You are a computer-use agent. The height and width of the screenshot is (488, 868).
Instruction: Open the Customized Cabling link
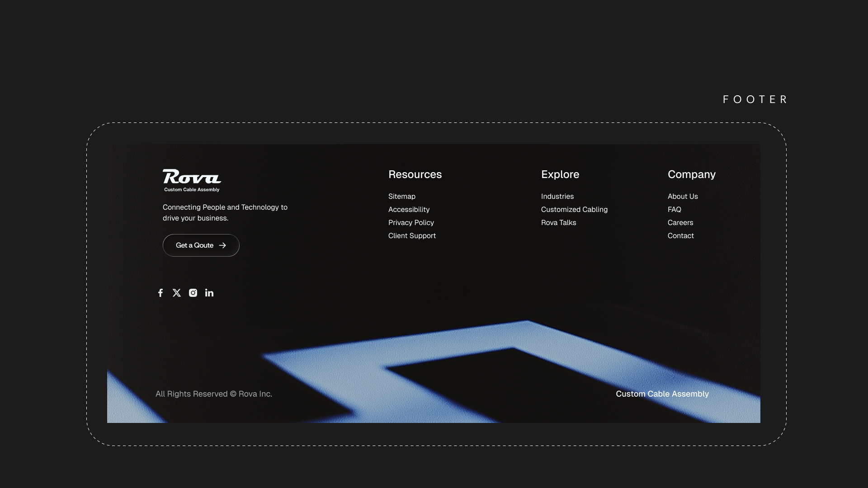click(575, 210)
